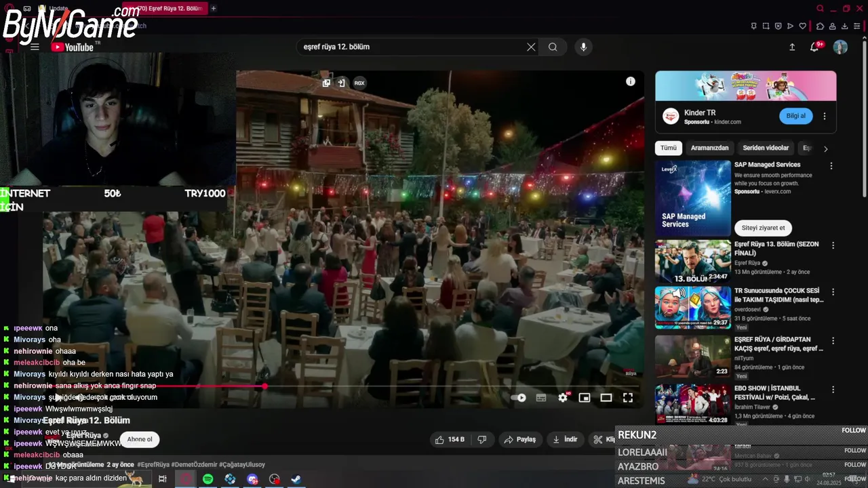The height and width of the screenshot is (488, 868).
Task: Open YouTube notifications bell
Action: [815, 47]
